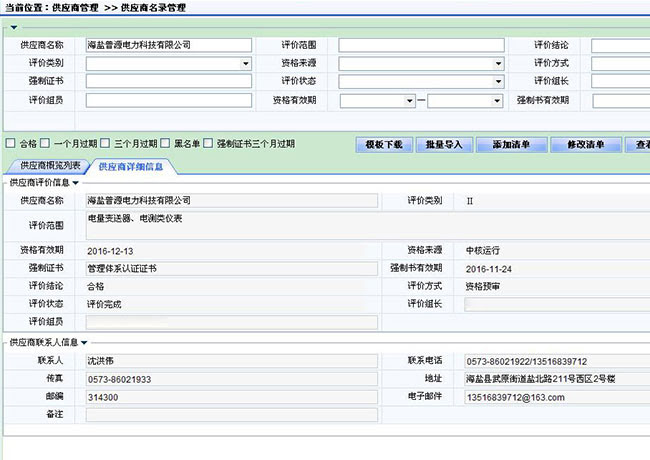Open the 资格有效期 end date picker
This screenshot has width=650, height=460.
tap(497, 100)
